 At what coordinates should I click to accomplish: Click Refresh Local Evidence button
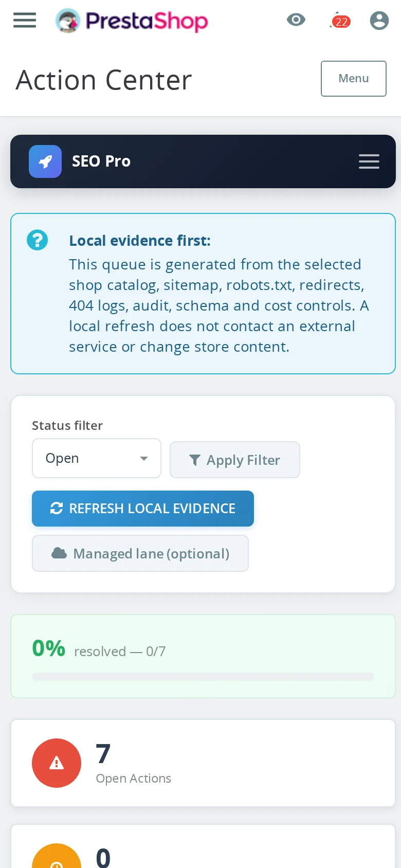tap(143, 509)
